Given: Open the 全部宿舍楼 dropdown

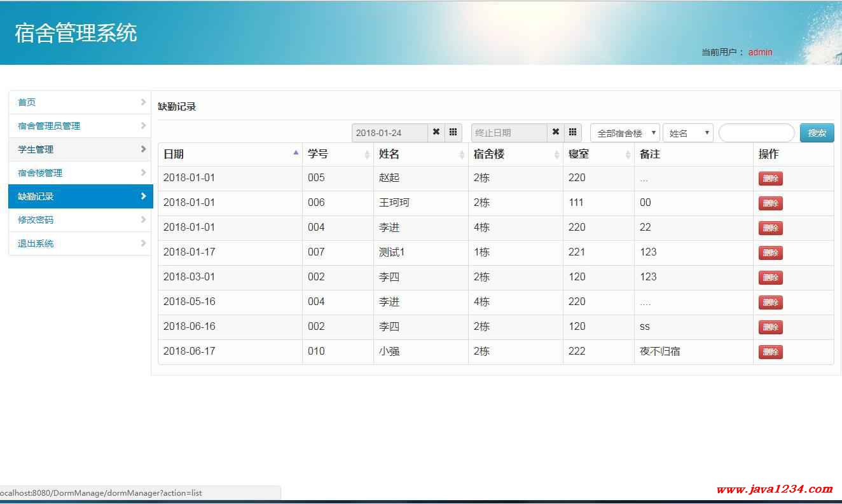Looking at the screenshot, I should [625, 133].
